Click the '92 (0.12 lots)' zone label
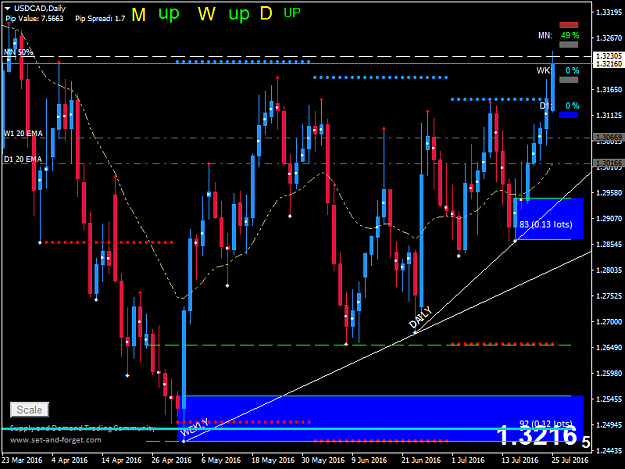625x469 pixels. pos(546,423)
